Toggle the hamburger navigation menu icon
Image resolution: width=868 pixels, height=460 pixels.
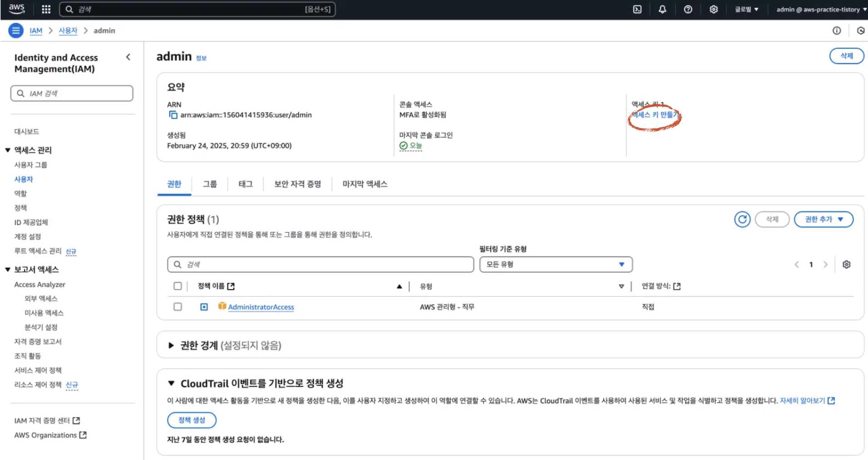(16, 30)
